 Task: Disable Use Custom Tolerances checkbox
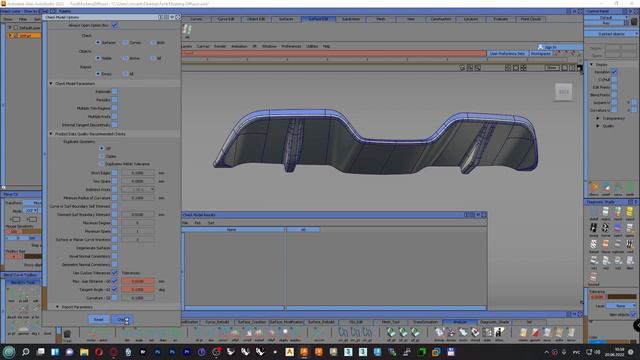[114, 273]
